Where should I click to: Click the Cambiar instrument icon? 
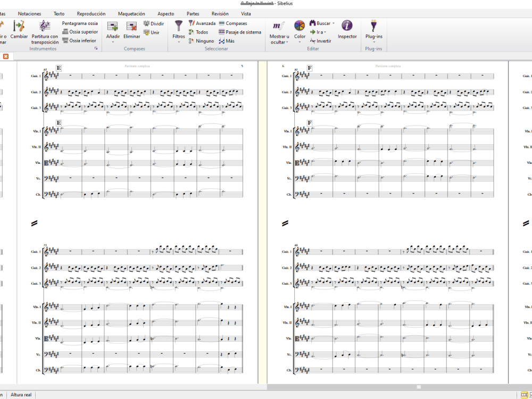coord(19,26)
